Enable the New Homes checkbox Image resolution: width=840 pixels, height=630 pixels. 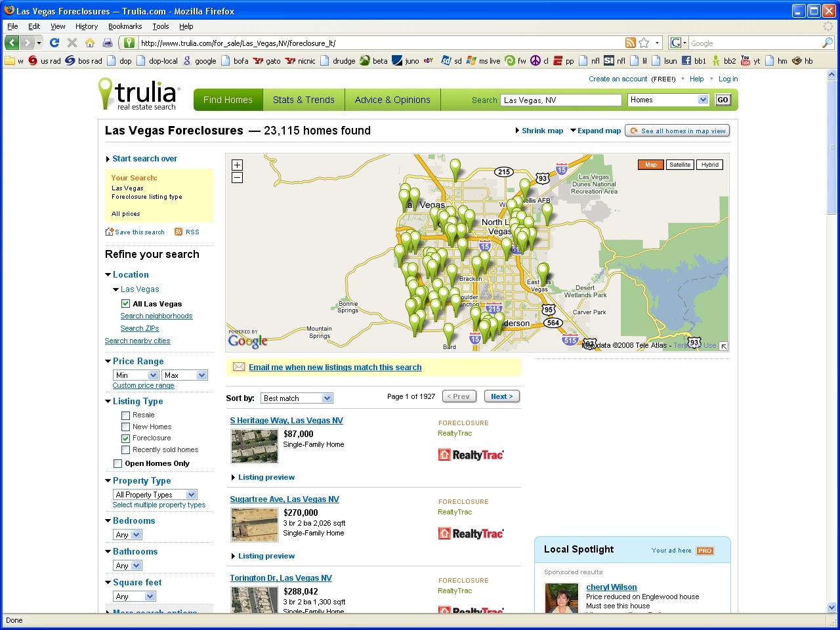[x=125, y=427]
